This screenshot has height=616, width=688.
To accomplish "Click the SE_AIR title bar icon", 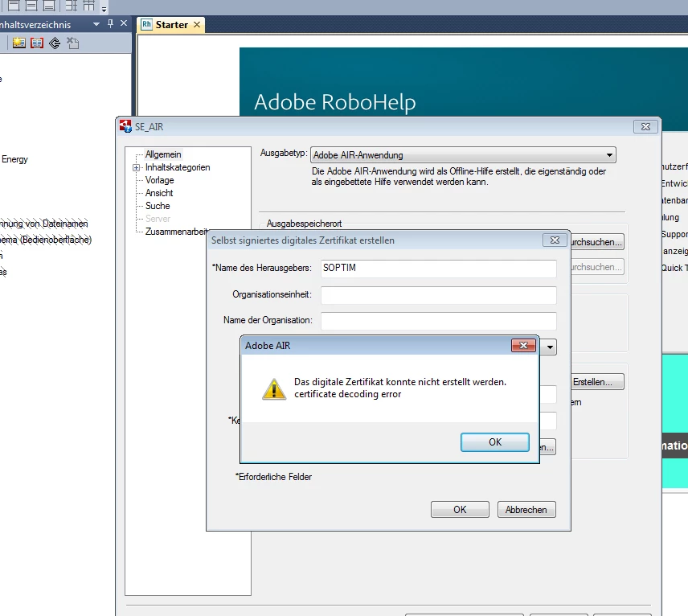I will [x=125, y=126].
